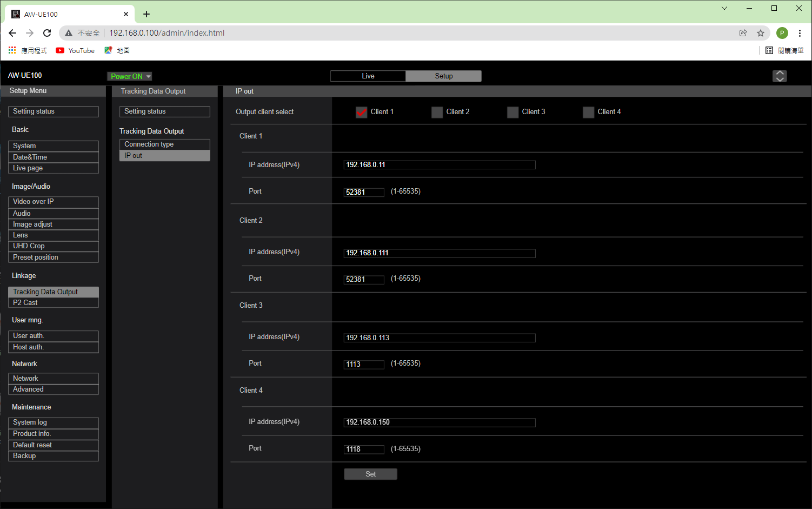Open Video over IP settings
Screen dimensions: 812x509
tap(53, 202)
